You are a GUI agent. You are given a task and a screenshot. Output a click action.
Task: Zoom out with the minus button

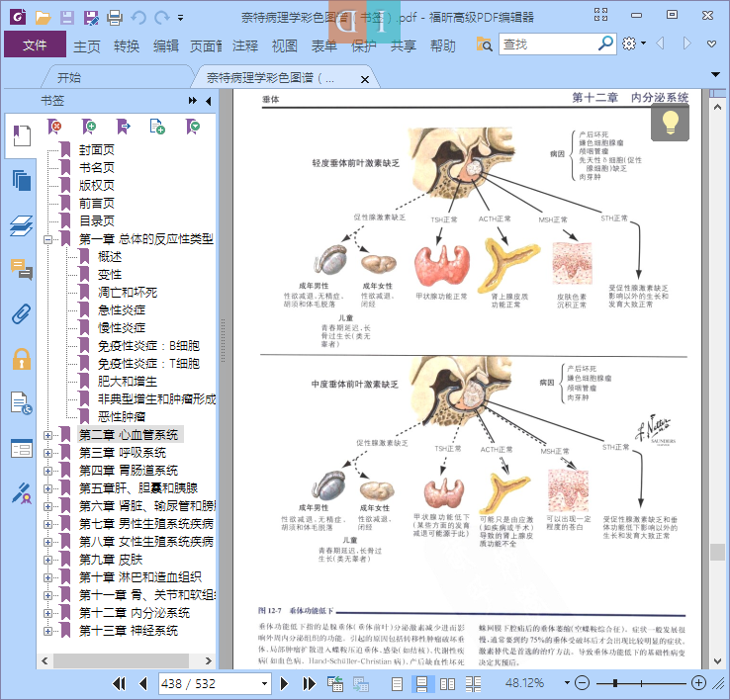pos(582,683)
